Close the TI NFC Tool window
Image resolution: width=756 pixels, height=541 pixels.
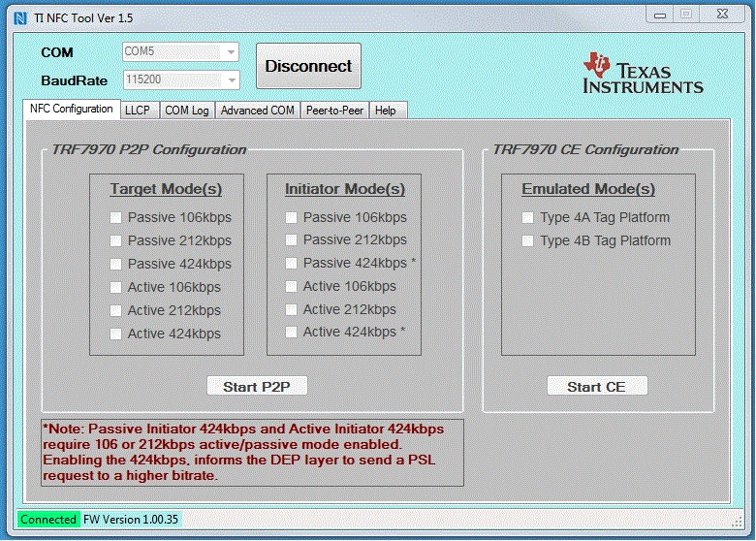point(722,15)
